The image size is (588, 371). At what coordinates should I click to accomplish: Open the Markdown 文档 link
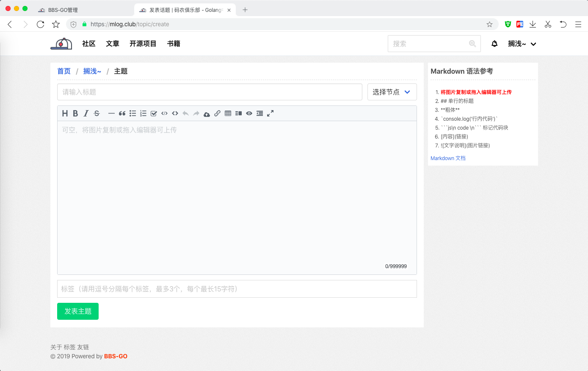448,158
